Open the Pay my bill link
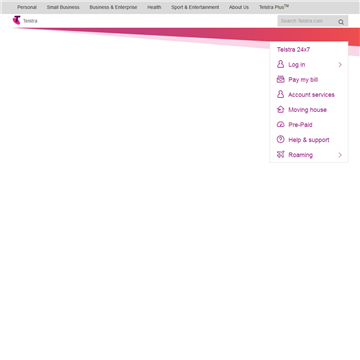This screenshot has width=360, height=360. (303, 80)
